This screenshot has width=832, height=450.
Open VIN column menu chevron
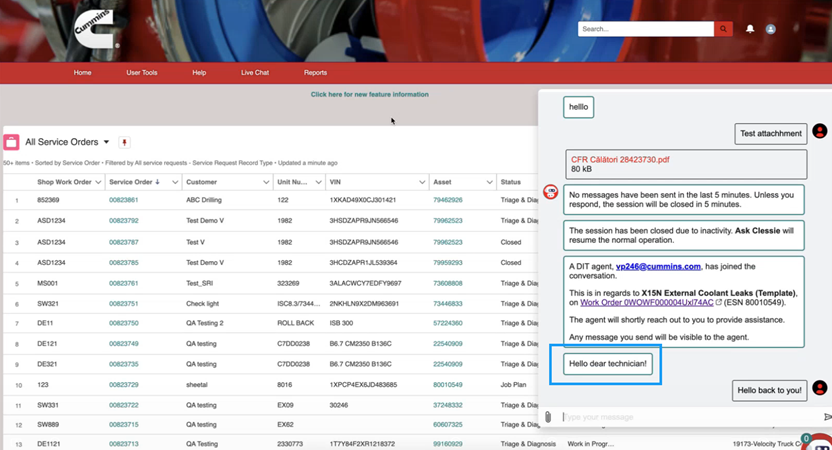click(421, 183)
